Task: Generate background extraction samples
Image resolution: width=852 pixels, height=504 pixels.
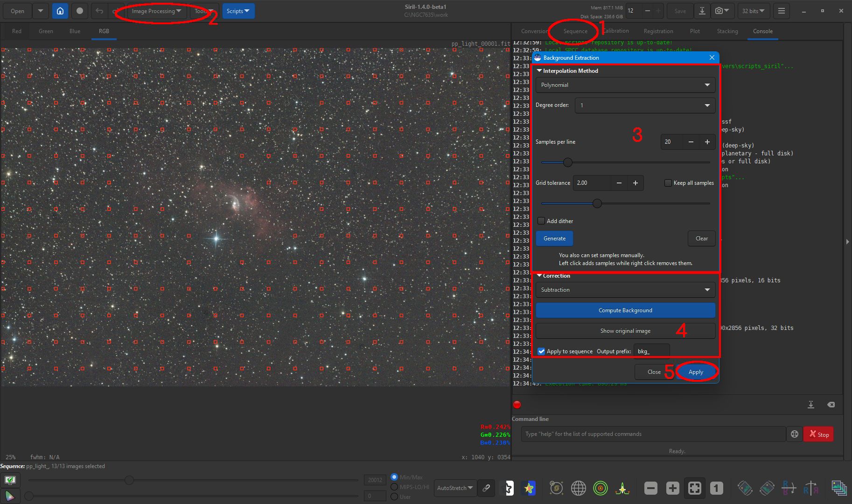Action: [554, 238]
